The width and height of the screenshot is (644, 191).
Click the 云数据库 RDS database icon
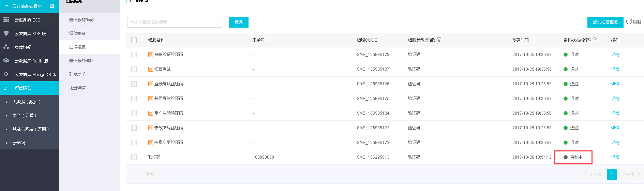click(6, 33)
